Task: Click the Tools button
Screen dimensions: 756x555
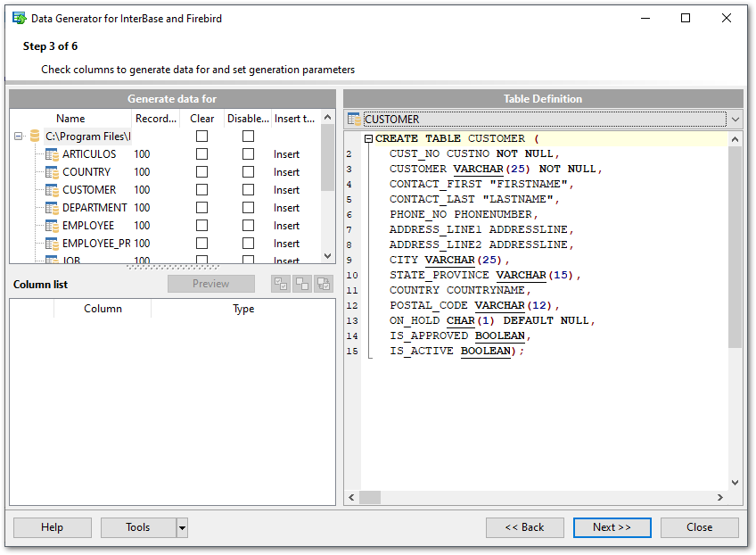Action: point(138,528)
